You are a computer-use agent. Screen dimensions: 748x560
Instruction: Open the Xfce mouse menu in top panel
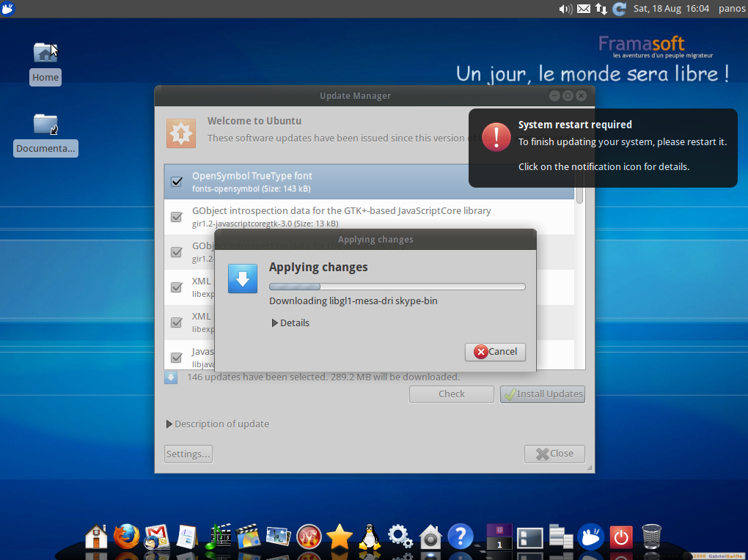[x=7, y=9]
